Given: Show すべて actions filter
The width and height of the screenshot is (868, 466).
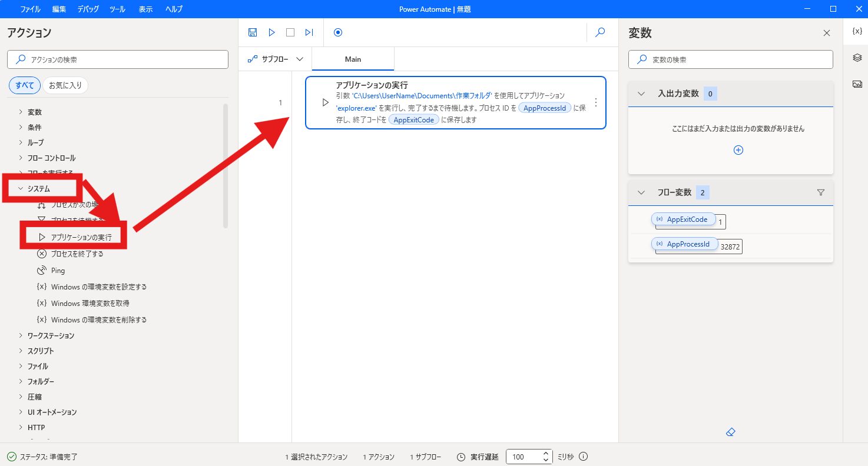Looking at the screenshot, I should click(25, 85).
